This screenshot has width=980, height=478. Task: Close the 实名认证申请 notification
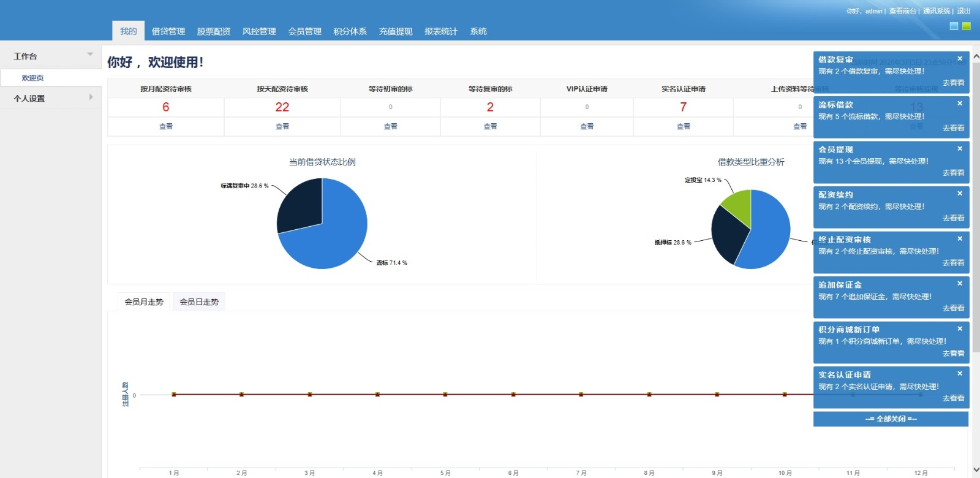[960, 374]
